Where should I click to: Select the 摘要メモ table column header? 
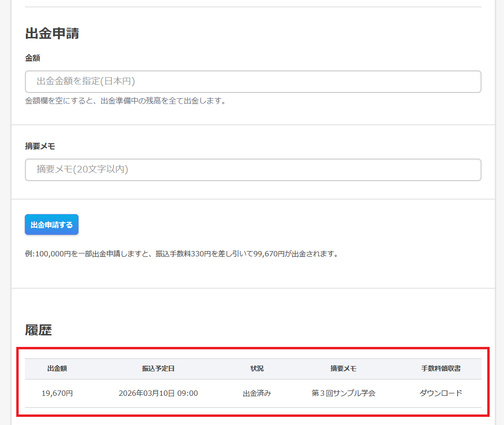click(343, 368)
